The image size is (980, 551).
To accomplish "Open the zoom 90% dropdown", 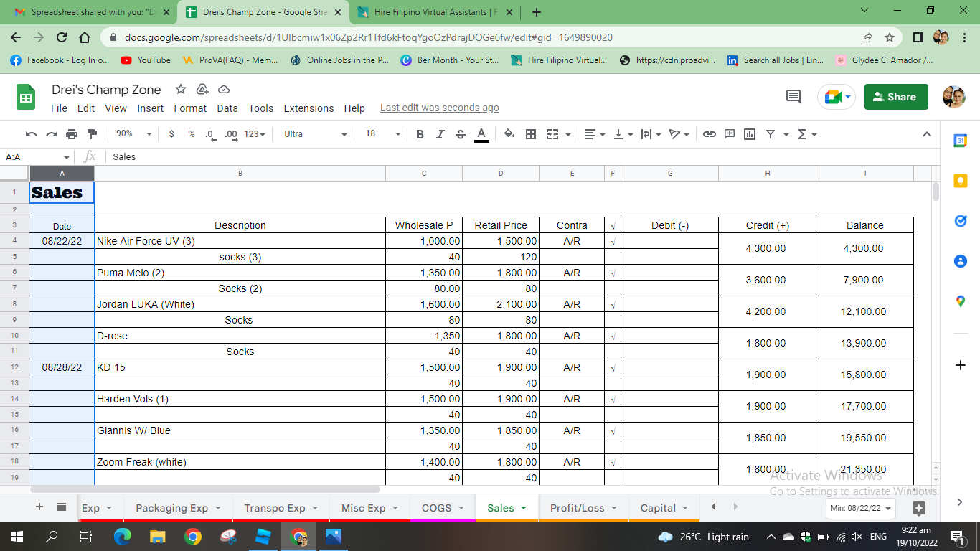I will point(133,134).
